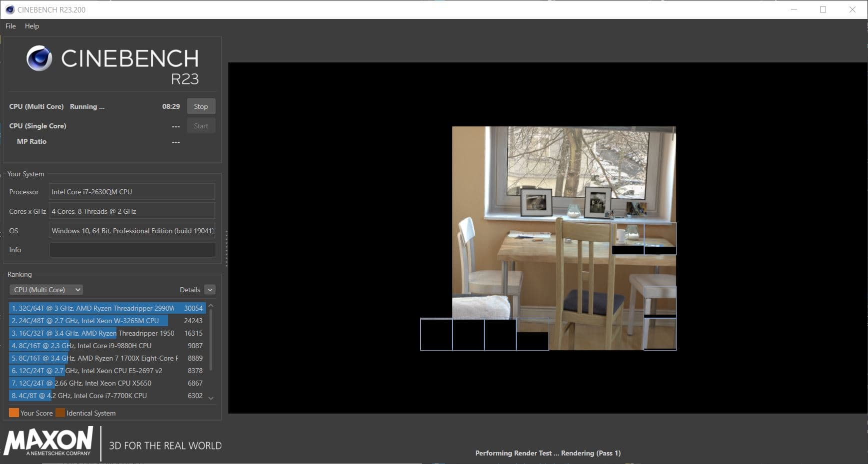Open the CPU (Multi Core) ranking dropdown
This screenshot has width=868, height=464.
[x=46, y=290]
